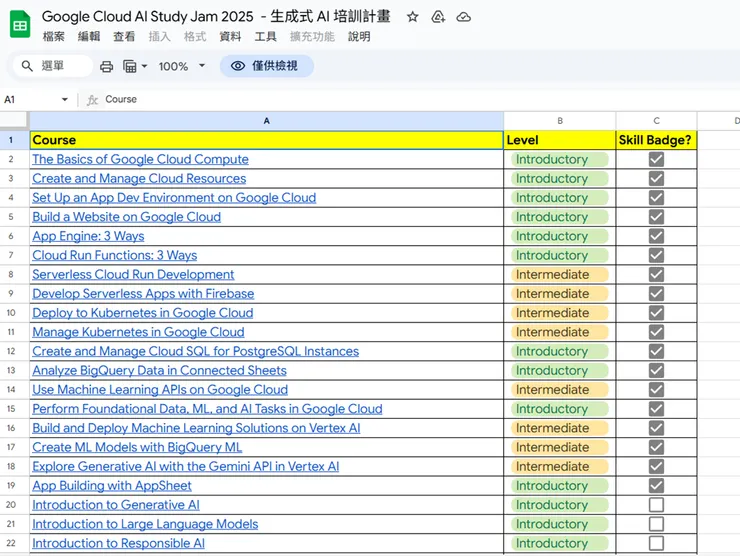Select column A header
740x556 pixels.
point(267,121)
